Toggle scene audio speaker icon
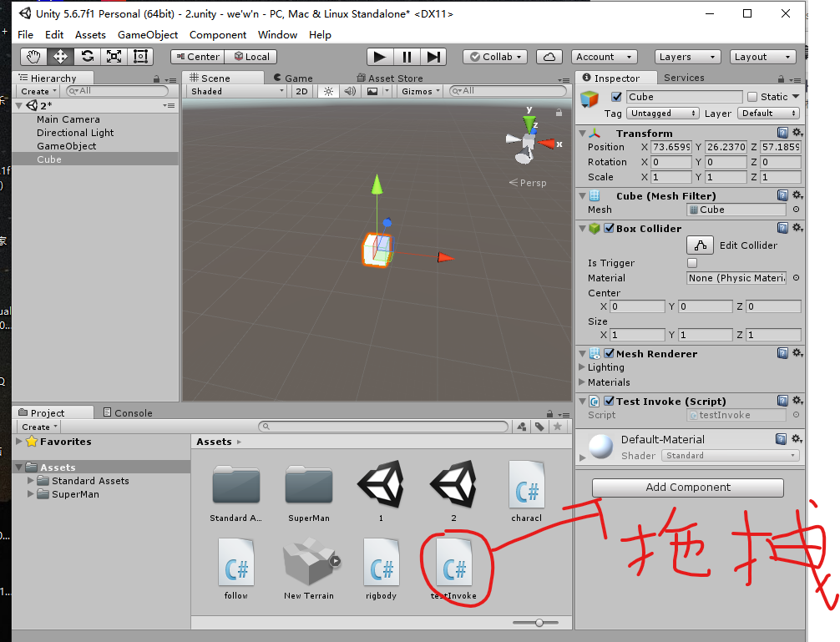The width and height of the screenshot is (840, 642). tap(350, 92)
